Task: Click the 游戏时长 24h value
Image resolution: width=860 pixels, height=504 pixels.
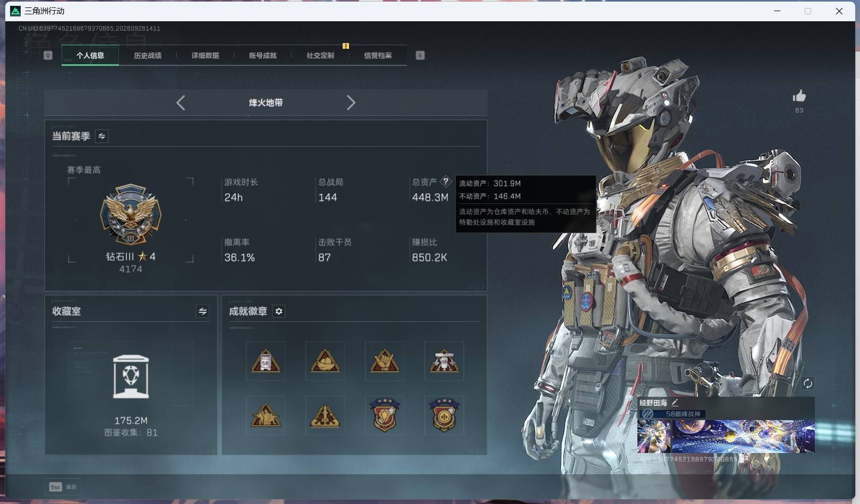Action: click(233, 198)
